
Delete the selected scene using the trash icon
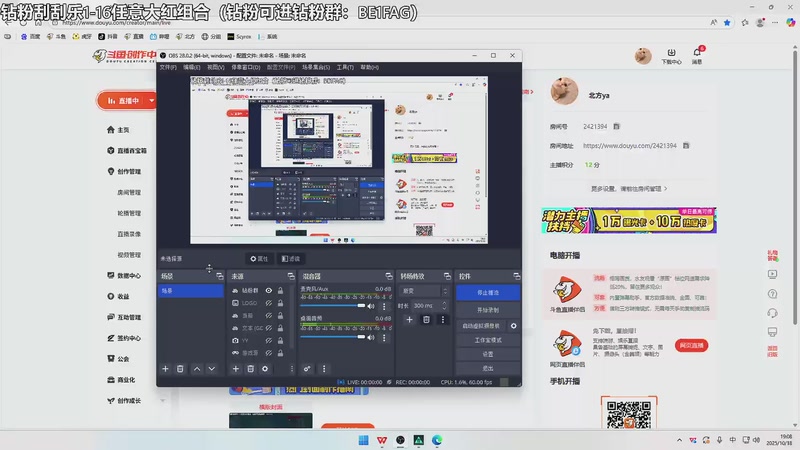pyautogui.click(x=180, y=368)
